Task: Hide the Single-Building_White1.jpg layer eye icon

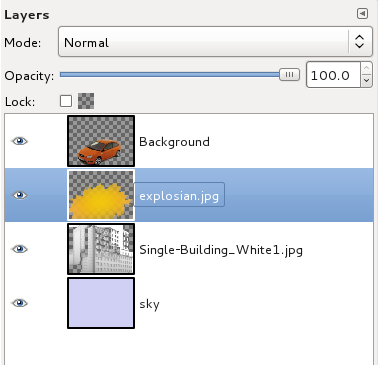Action: point(20,249)
